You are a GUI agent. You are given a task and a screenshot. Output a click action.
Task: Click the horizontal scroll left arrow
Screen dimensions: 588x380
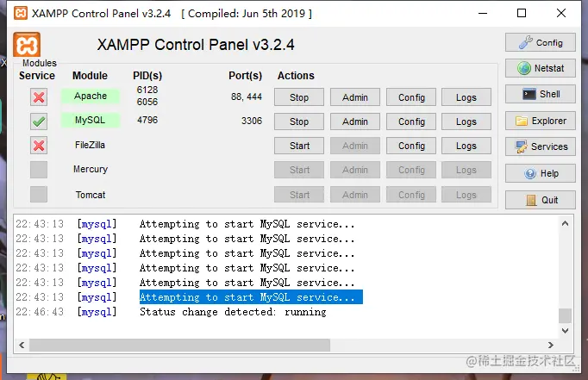pyautogui.click(x=22, y=345)
